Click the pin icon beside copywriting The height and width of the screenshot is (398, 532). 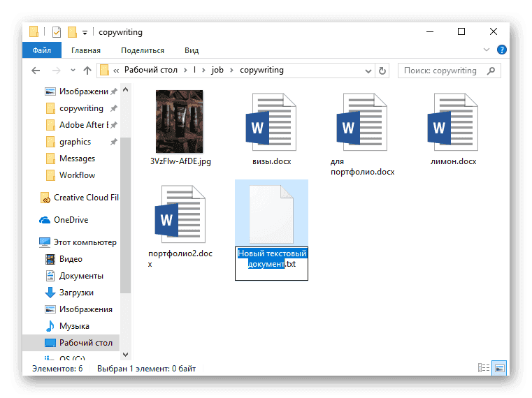tap(114, 108)
